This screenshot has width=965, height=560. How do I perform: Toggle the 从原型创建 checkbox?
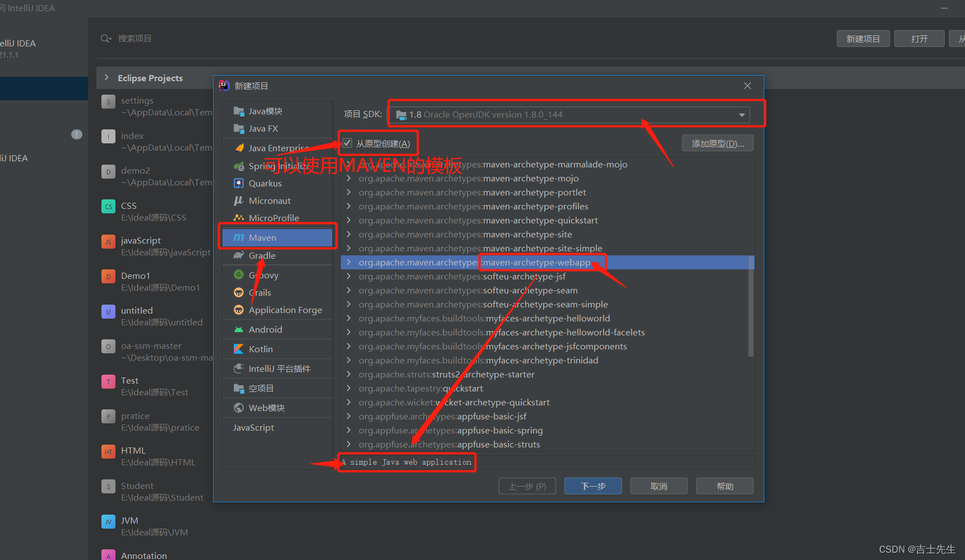click(x=347, y=143)
